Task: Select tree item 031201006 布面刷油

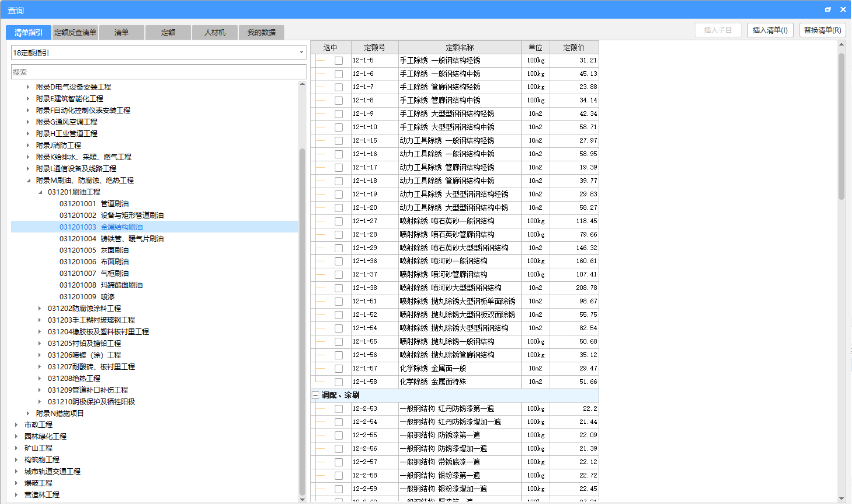Action: click(94, 262)
